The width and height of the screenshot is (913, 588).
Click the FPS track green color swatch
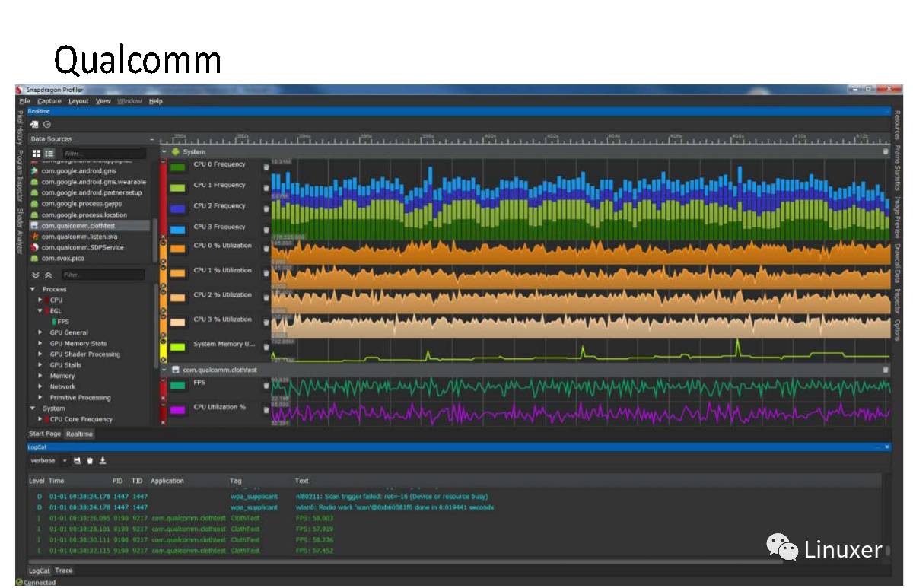point(178,386)
